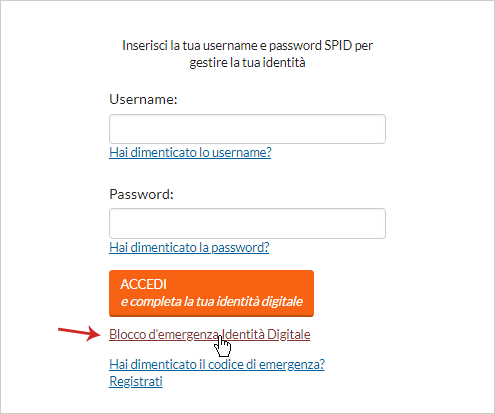This screenshot has height=414, width=495.
Task: Click the word 'SPID' in the instruction heading
Action: (338, 46)
